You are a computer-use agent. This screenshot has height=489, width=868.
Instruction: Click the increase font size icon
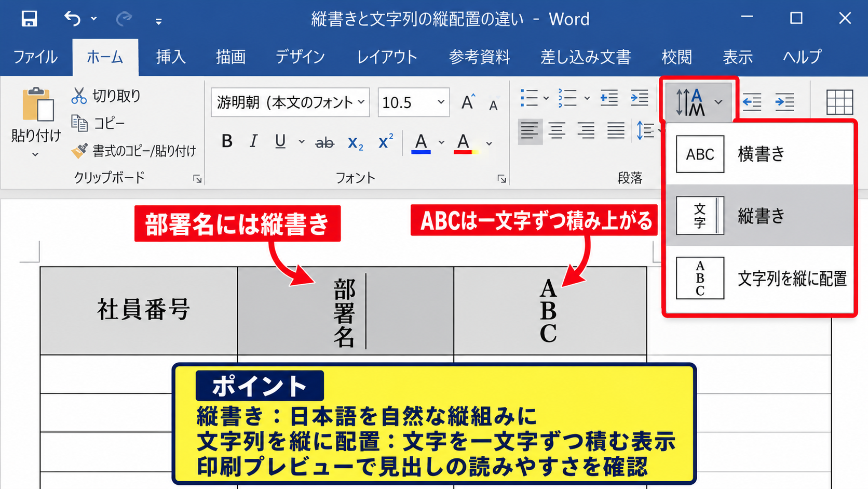coord(468,102)
